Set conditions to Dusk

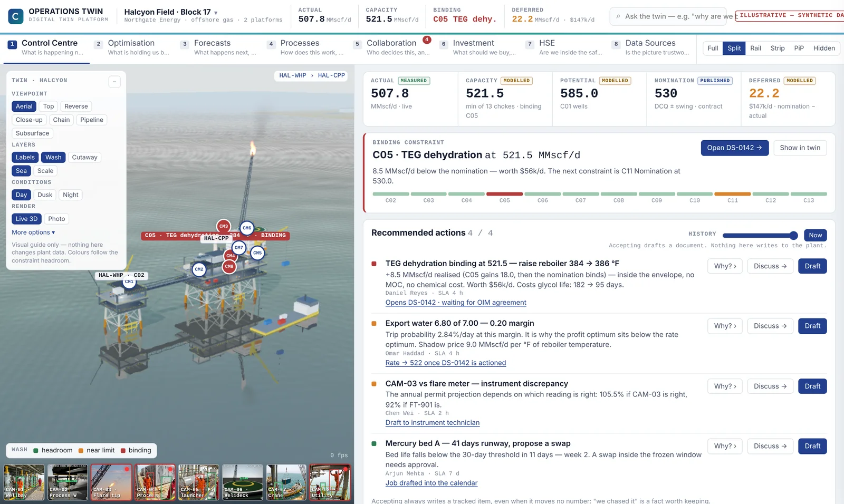click(x=45, y=195)
